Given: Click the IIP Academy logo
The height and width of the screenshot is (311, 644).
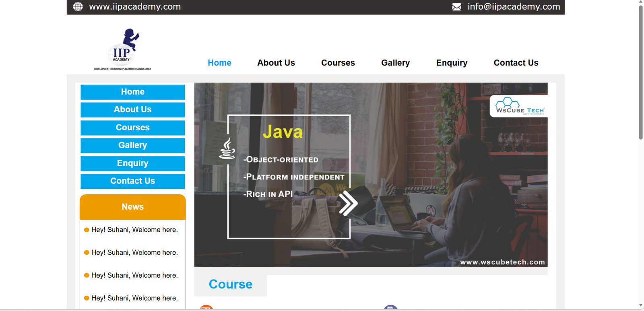Looking at the screenshot, I should tap(123, 49).
